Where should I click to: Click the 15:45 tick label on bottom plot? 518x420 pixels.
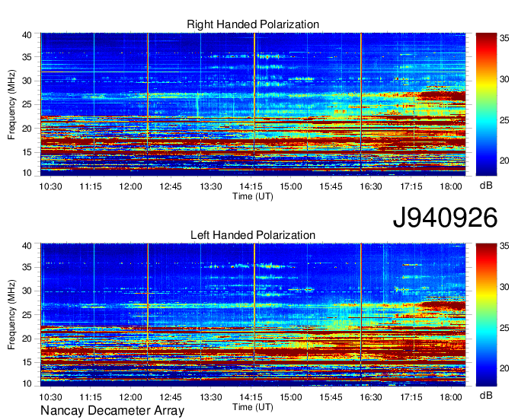[x=331, y=397]
